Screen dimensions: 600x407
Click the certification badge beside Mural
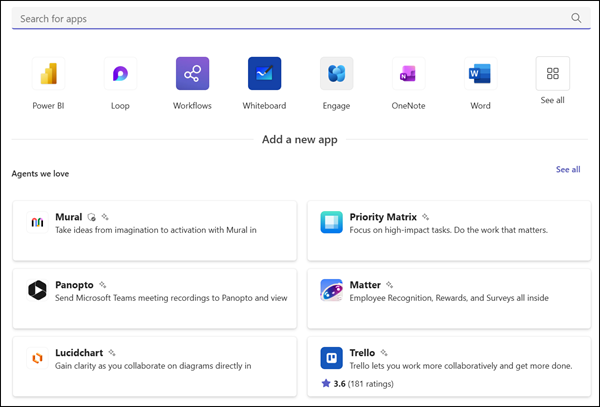click(x=91, y=217)
